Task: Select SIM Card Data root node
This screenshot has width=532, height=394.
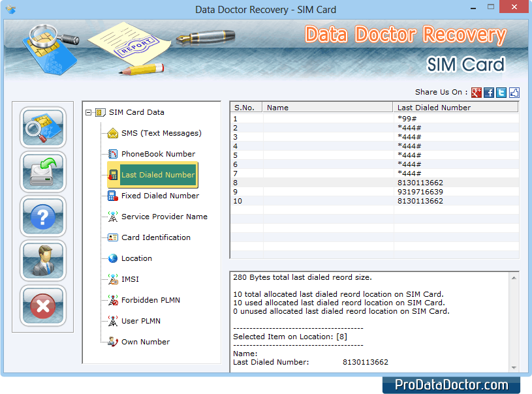Action: [136, 112]
